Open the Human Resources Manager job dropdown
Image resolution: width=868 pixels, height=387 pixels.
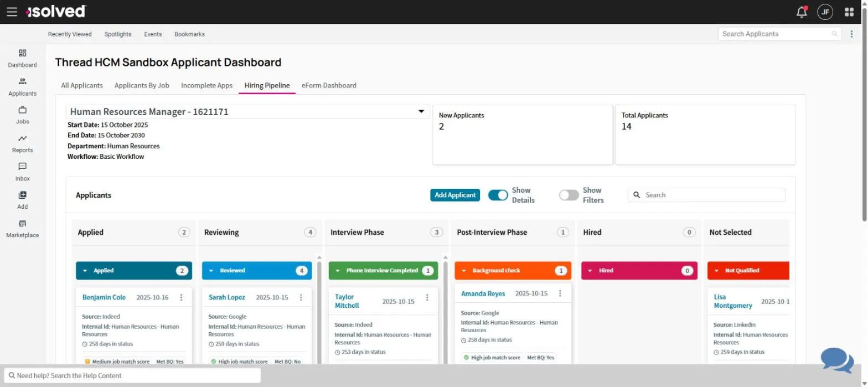coord(248,112)
